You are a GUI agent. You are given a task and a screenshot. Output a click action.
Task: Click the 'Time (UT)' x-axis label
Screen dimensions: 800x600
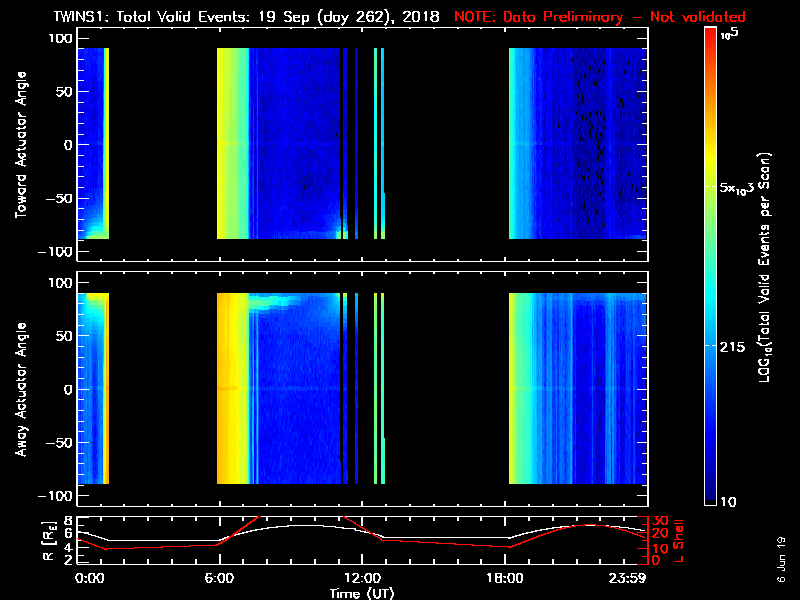click(362, 593)
